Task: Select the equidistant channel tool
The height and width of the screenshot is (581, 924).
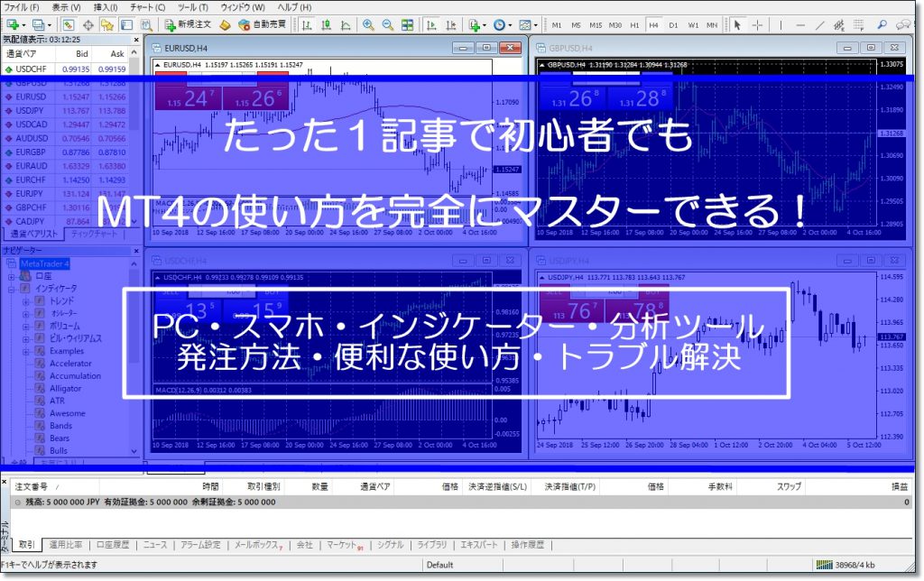Action: click(x=839, y=25)
